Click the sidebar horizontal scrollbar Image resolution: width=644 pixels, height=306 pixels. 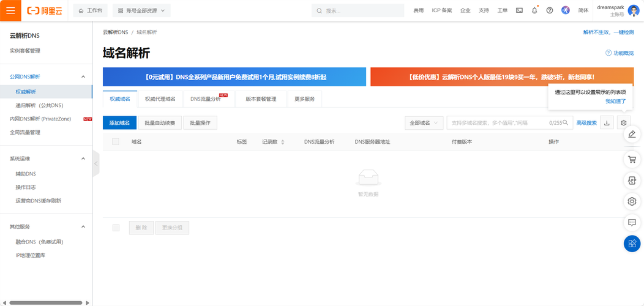point(45,303)
